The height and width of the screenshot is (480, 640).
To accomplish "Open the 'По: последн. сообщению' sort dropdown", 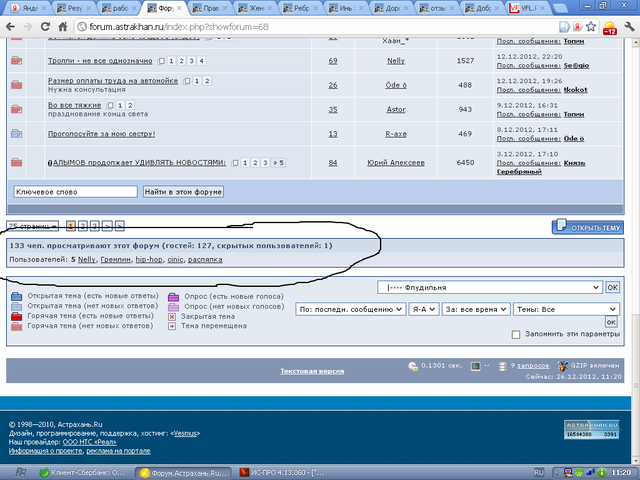I will pos(350,310).
